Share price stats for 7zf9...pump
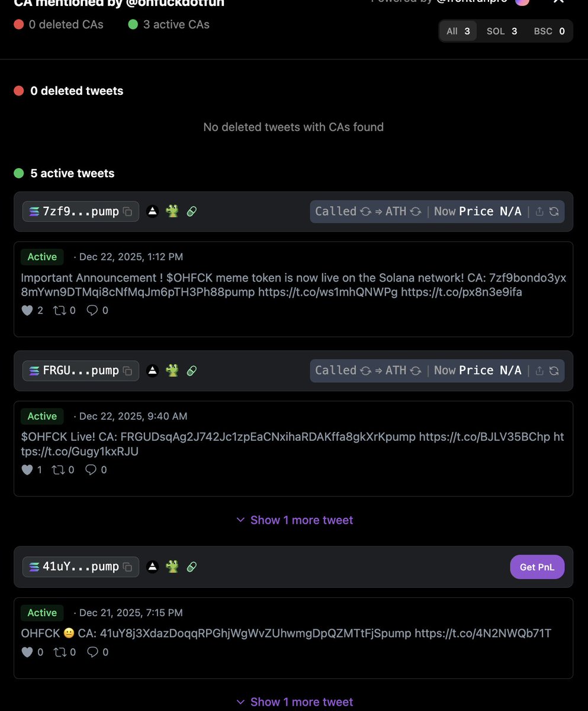 pyautogui.click(x=539, y=212)
